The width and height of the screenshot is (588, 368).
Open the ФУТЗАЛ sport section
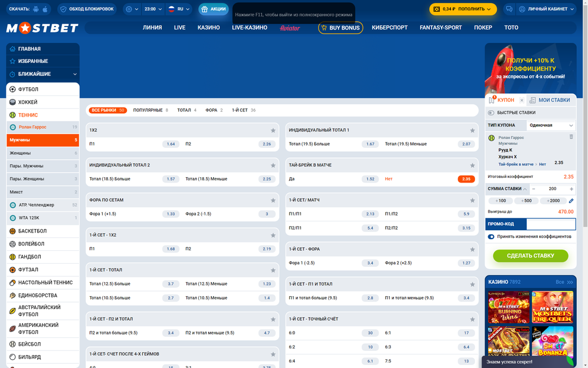pos(43,270)
